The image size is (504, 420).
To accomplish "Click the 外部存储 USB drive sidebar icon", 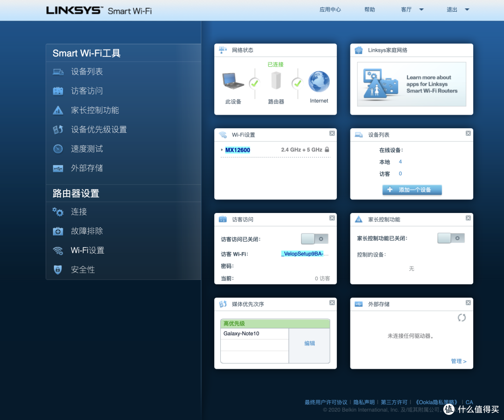I will [x=58, y=168].
